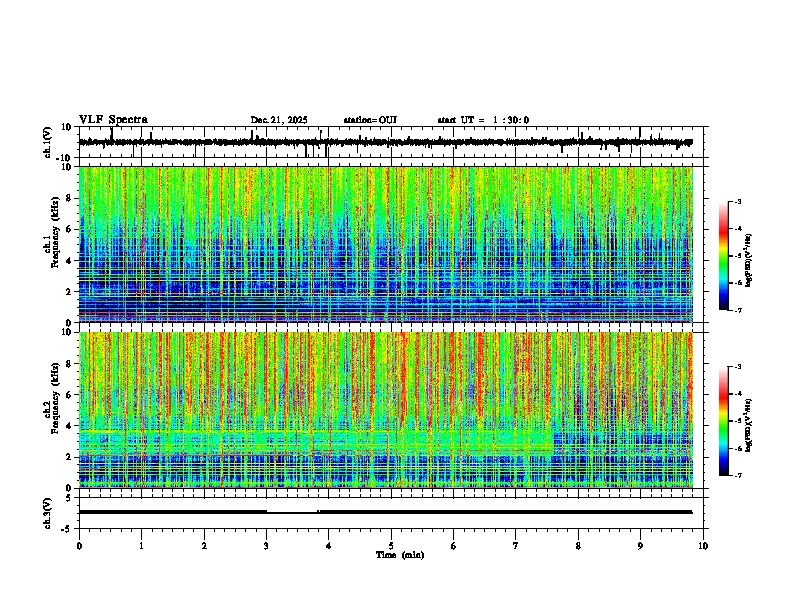Image resolution: width=792 pixels, height=612 pixels.
Task: Click the log(PSD) label beside ch.2 colorbar
Action: pyautogui.click(x=749, y=425)
